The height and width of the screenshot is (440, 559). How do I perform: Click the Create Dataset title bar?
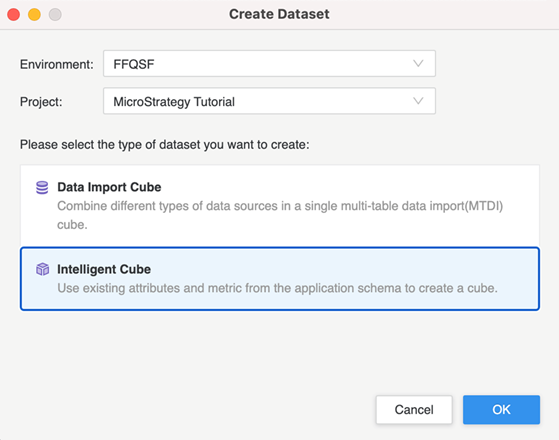click(279, 14)
